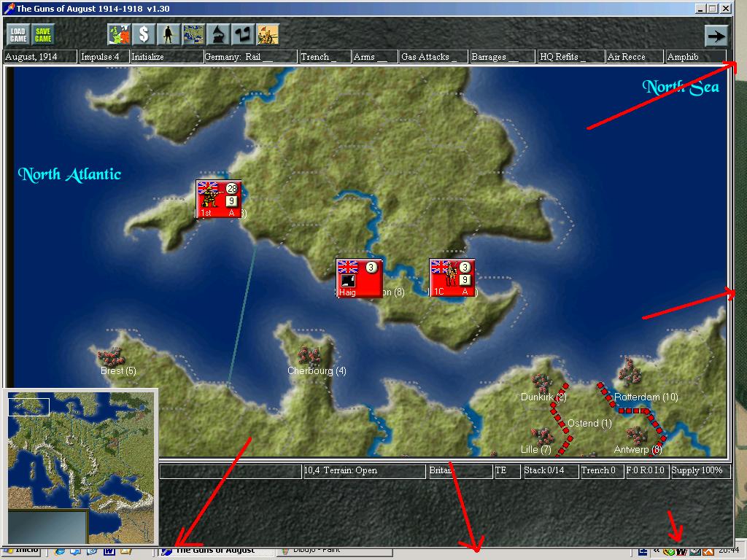
Task: Click the Trench 0 status box
Action: click(602, 471)
